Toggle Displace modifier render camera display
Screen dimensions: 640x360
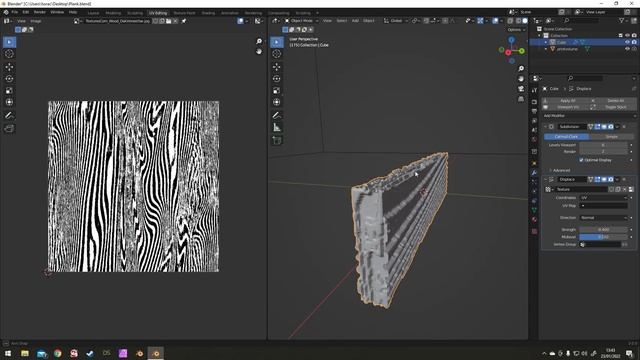(611, 179)
